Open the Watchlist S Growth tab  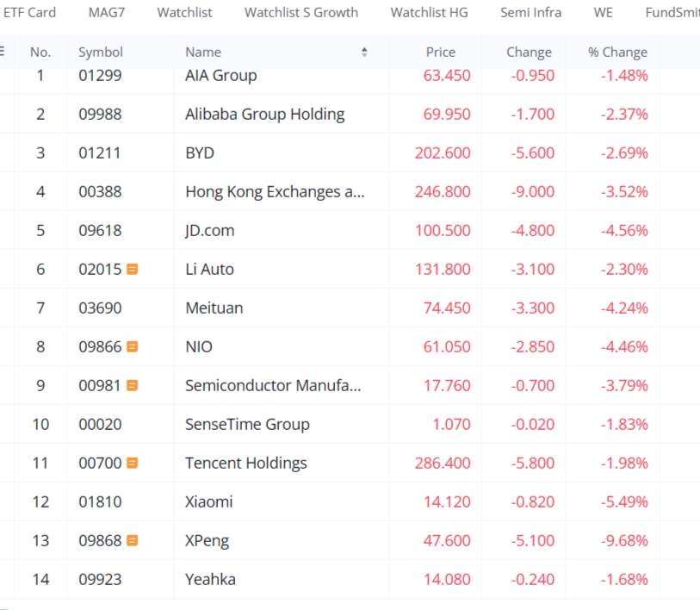(301, 12)
